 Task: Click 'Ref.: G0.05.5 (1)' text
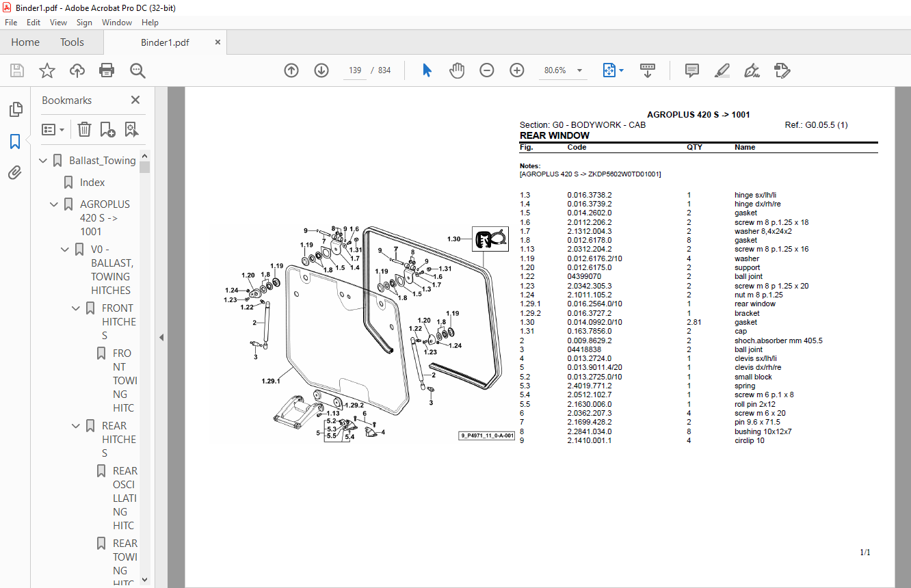pos(817,125)
